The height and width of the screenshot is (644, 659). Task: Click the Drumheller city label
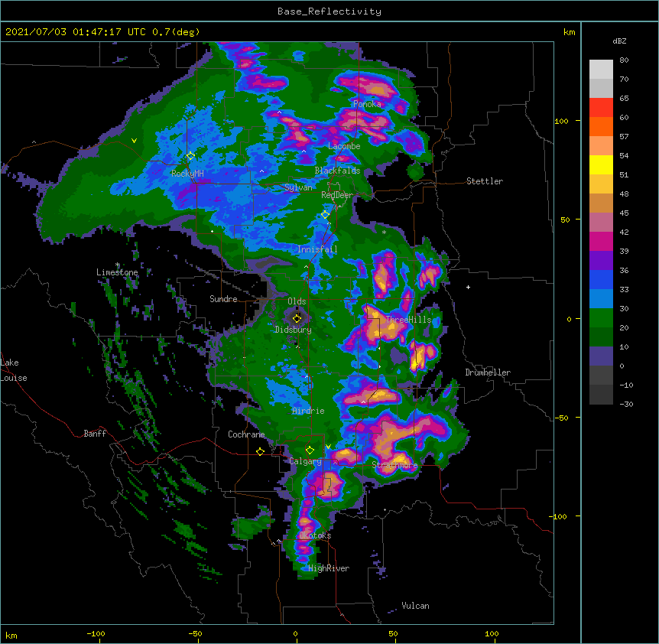coord(488,372)
